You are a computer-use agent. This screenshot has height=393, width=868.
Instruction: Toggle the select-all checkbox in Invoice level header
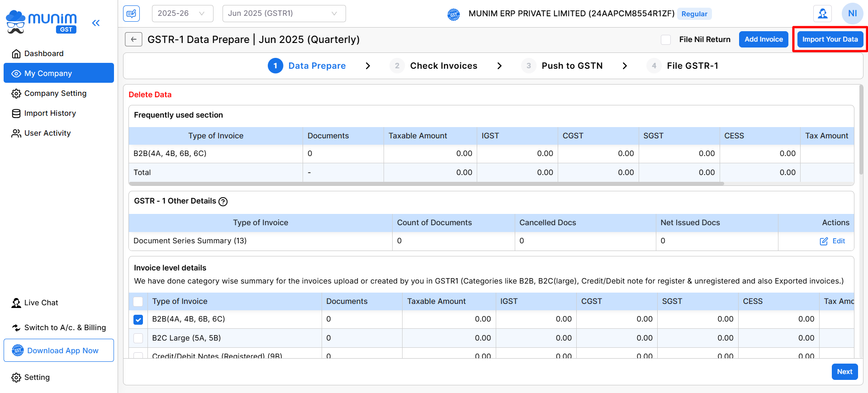(138, 302)
